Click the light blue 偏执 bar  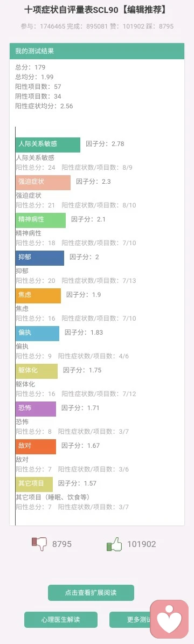[x=37, y=334]
